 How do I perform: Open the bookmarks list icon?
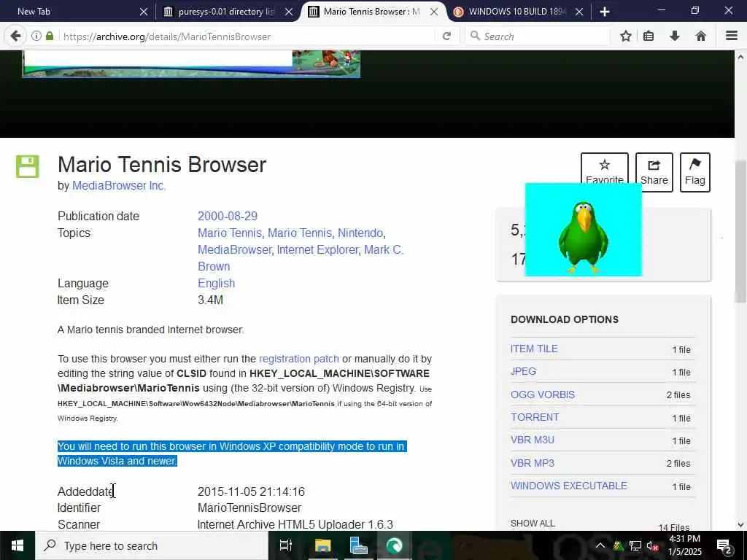click(649, 36)
